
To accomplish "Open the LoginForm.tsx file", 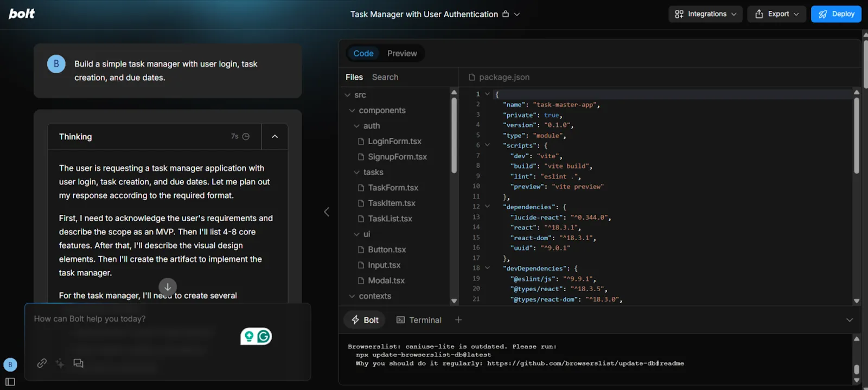I will point(394,142).
